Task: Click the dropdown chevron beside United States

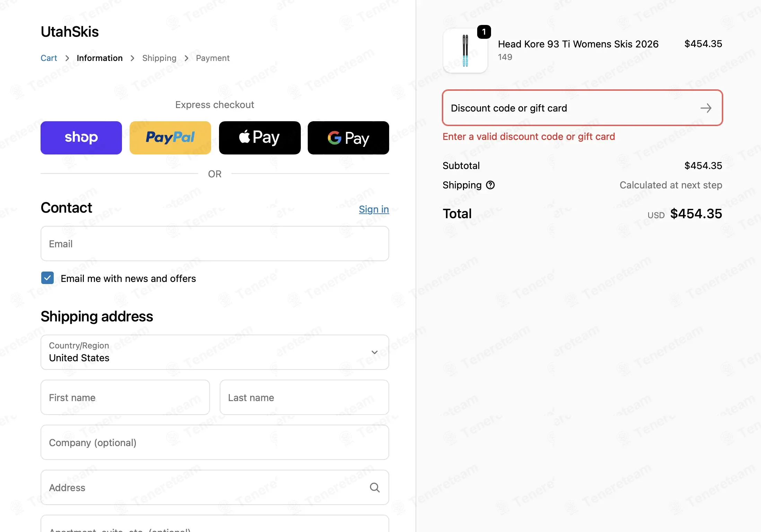Action: tap(374, 352)
